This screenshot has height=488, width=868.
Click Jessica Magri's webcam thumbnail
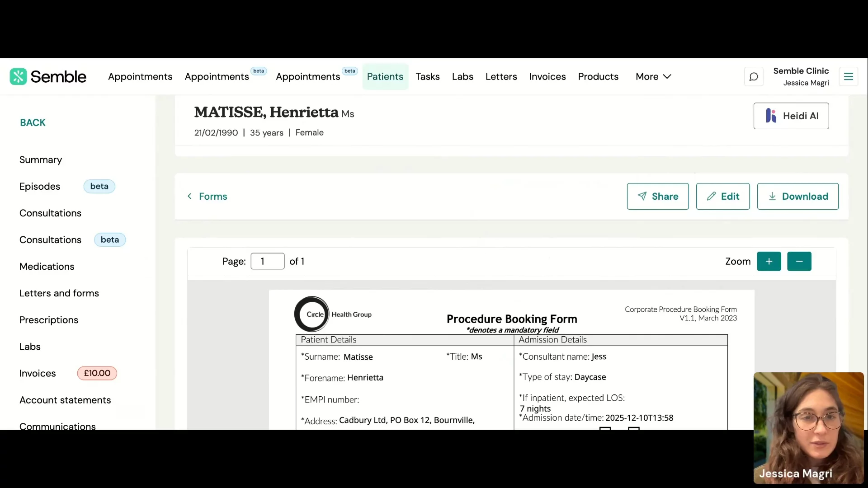808,427
